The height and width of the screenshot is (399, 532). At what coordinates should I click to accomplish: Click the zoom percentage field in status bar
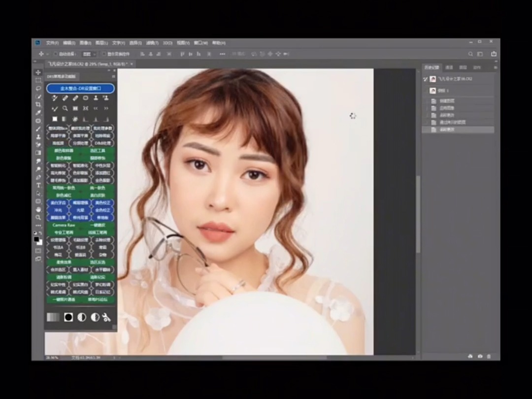[52, 358]
